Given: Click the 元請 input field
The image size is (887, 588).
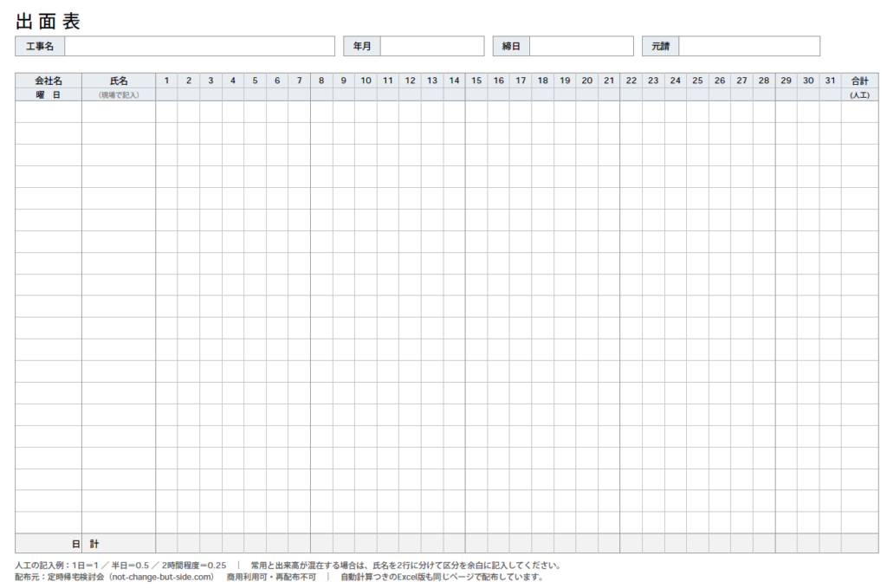Looking at the screenshot, I should coord(749,47).
